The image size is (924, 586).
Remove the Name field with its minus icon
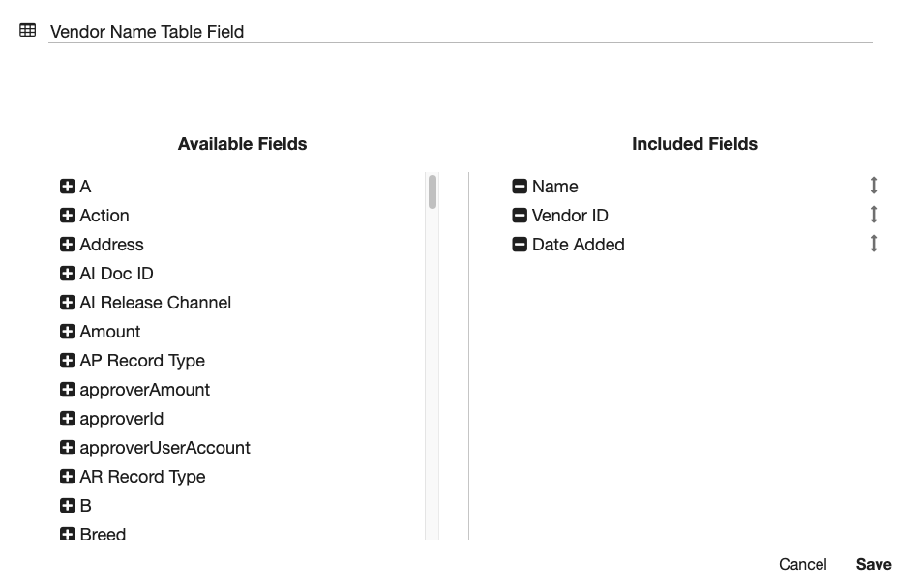pyautogui.click(x=519, y=187)
